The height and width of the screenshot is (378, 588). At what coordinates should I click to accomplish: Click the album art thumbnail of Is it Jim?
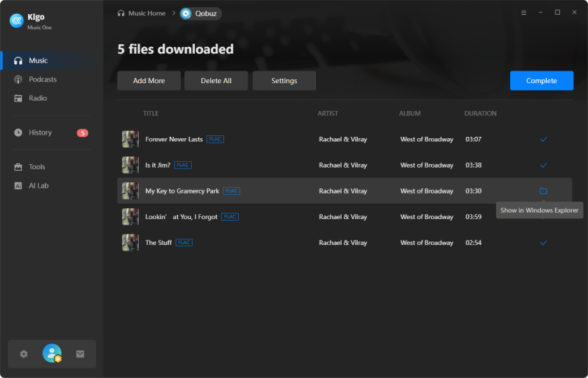(130, 165)
